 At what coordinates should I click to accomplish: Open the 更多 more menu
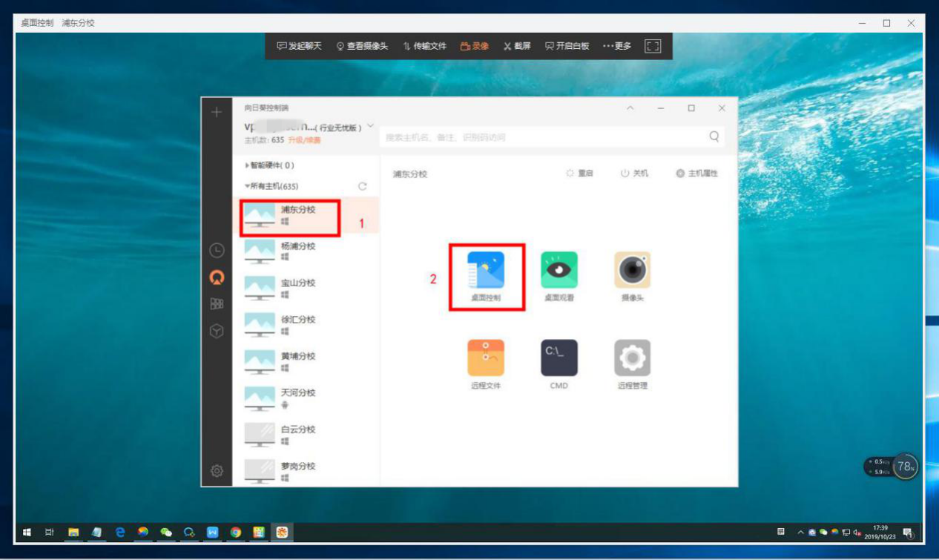[617, 46]
